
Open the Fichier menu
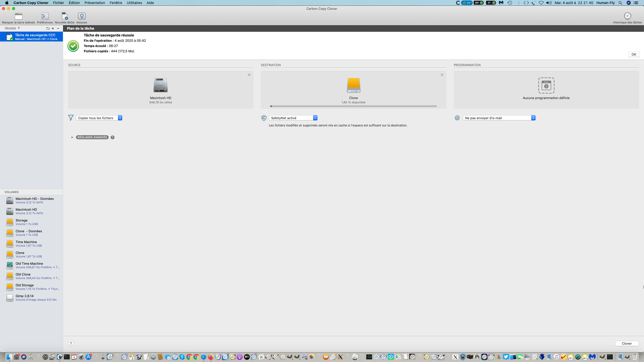[58, 3]
